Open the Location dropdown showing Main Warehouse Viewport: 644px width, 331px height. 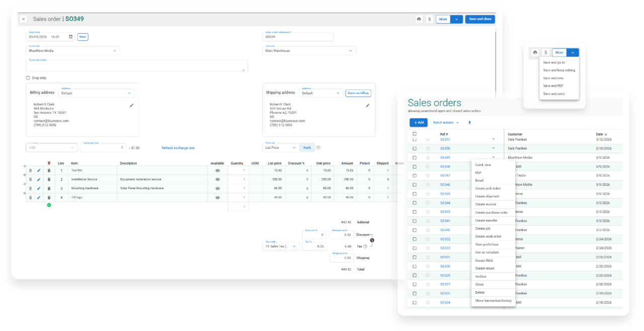click(x=309, y=50)
